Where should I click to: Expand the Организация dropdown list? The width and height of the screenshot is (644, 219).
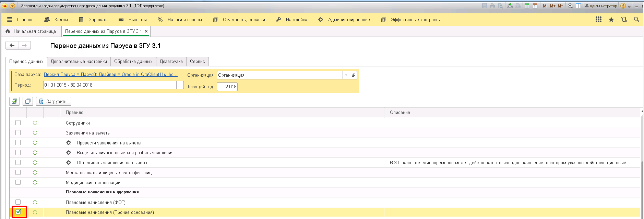(x=346, y=75)
